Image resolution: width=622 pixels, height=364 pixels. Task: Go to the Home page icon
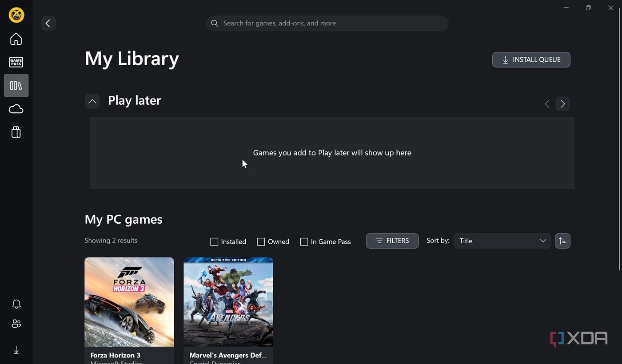point(16,39)
